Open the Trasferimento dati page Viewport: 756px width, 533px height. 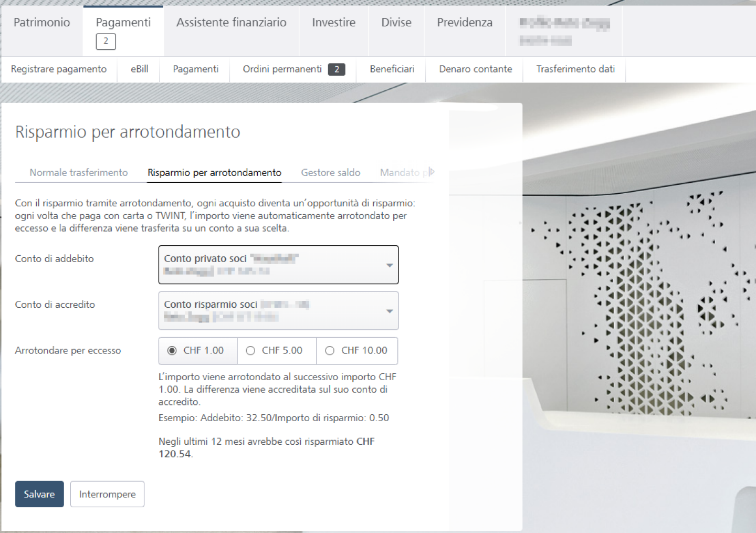coord(574,69)
